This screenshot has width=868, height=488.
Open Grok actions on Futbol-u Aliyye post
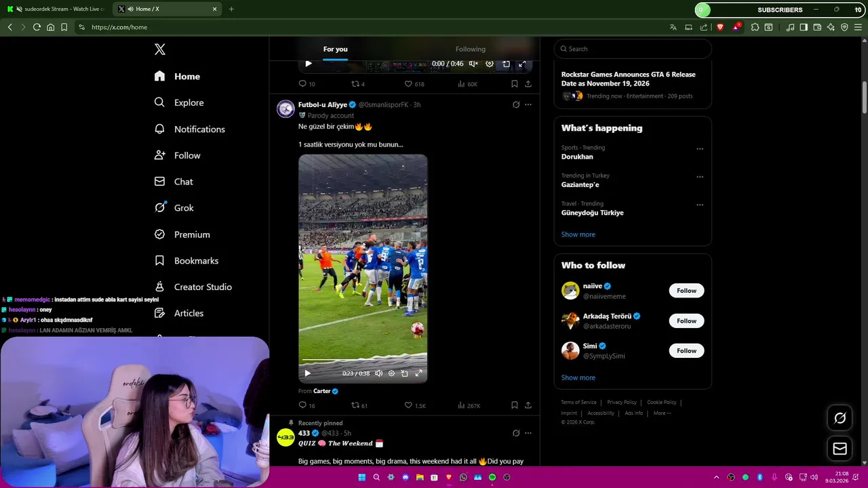click(x=516, y=104)
